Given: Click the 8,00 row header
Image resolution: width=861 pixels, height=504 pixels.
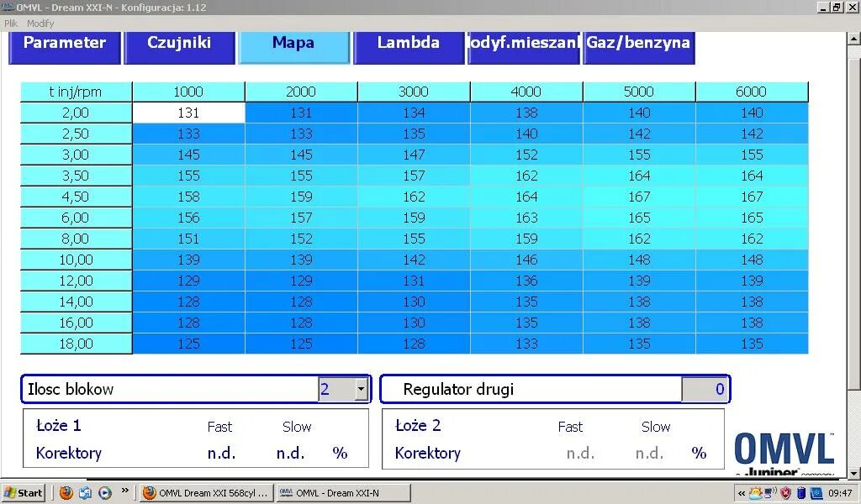Looking at the screenshot, I should pyautogui.click(x=76, y=239).
